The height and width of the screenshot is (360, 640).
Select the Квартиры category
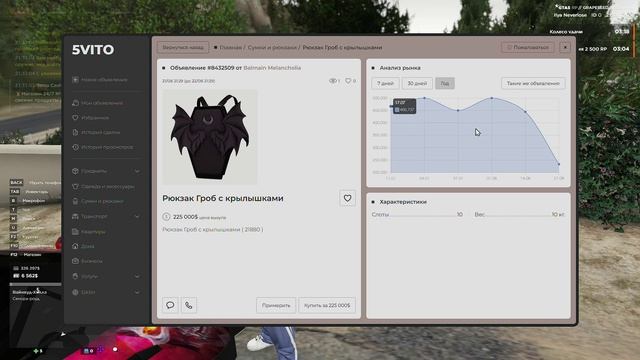pos(89,232)
